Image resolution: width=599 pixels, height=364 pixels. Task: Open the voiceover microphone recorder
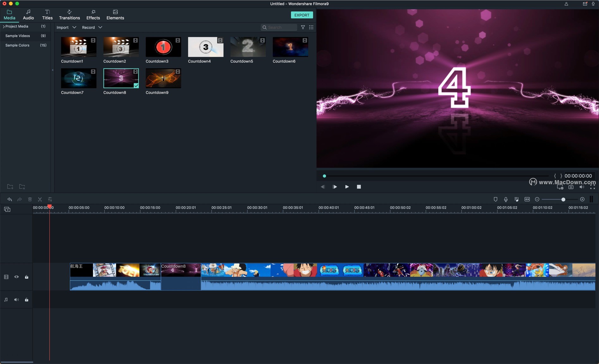click(506, 199)
